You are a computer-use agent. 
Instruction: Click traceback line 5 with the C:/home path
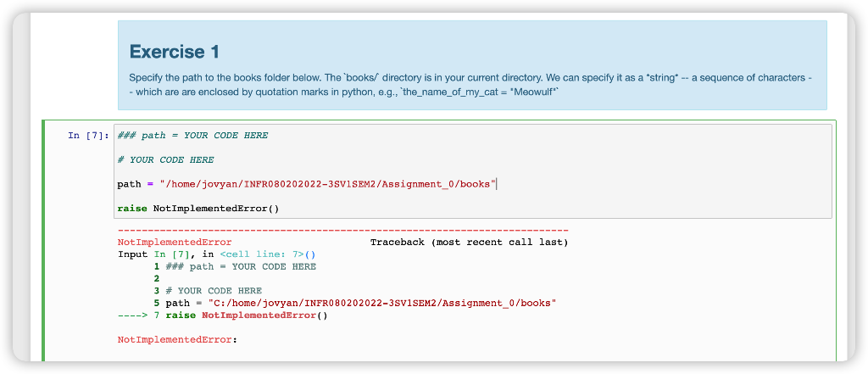355,303
